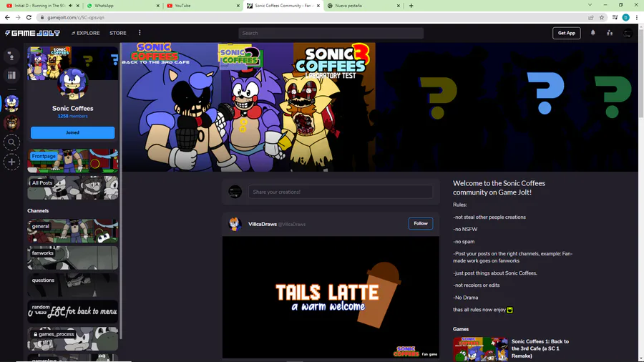
Task: Select the second community avatar in sidebar
Action: 11,123
